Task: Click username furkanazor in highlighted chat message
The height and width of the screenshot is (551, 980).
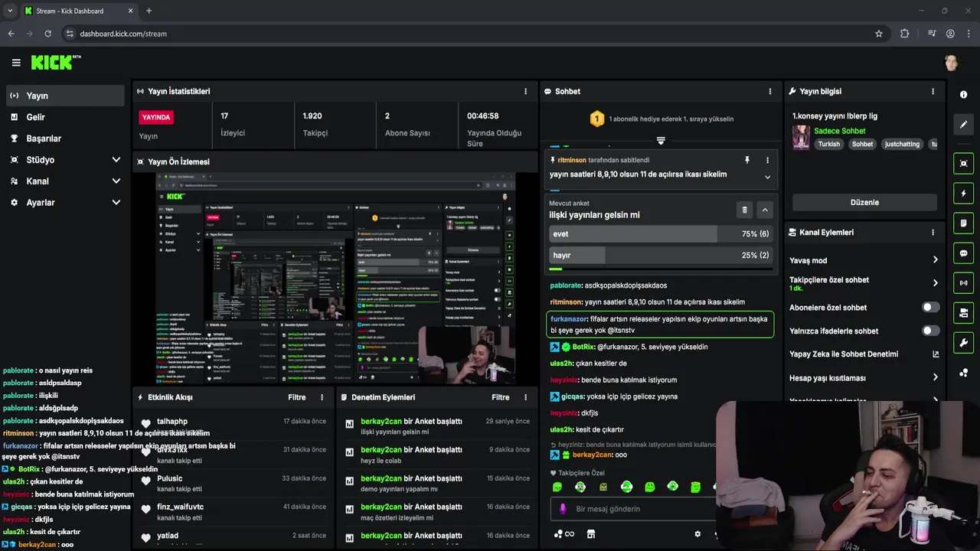Action: point(569,319)
